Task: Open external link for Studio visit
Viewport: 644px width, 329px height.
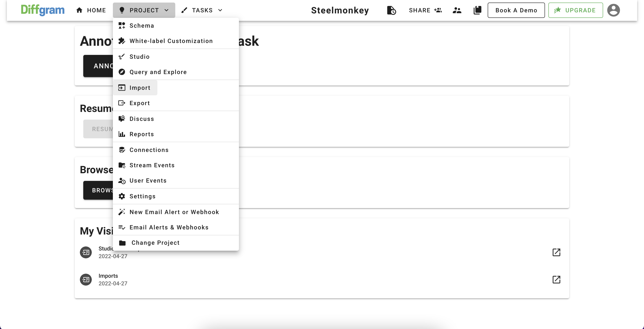Action: (556, 252)
